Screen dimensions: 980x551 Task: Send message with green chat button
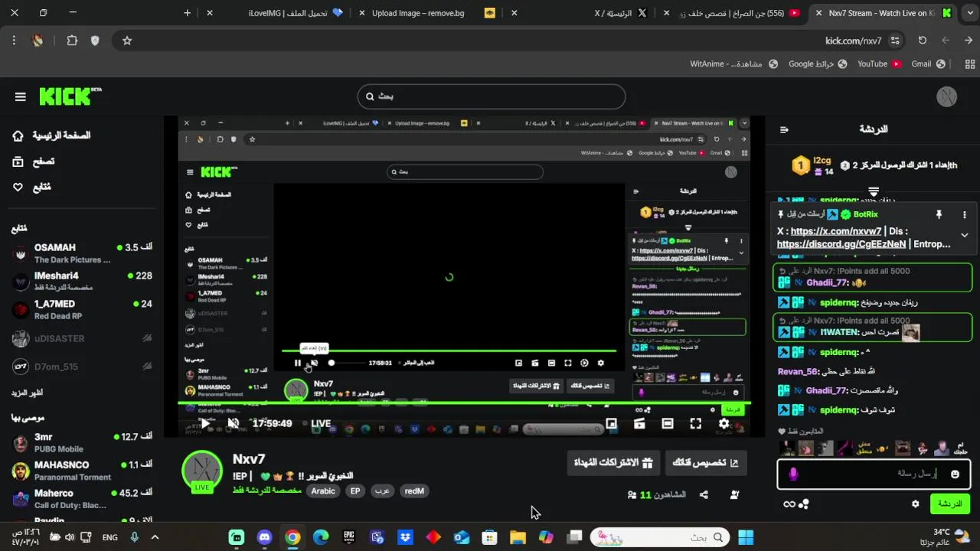949,504
